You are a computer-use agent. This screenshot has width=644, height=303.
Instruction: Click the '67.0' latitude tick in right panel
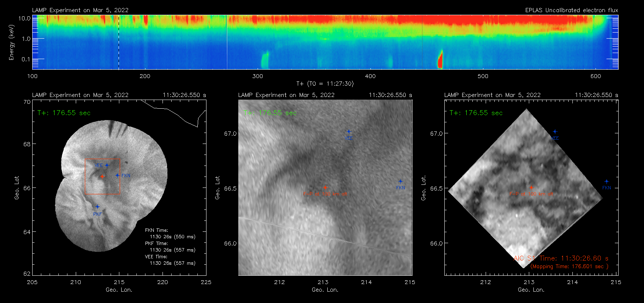tap(436, 134)
